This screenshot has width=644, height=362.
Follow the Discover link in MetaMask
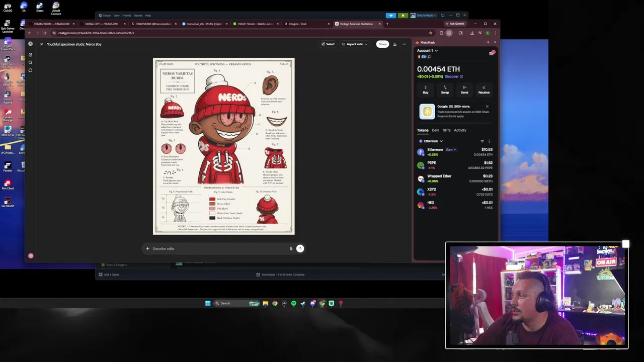click(453, 77)
